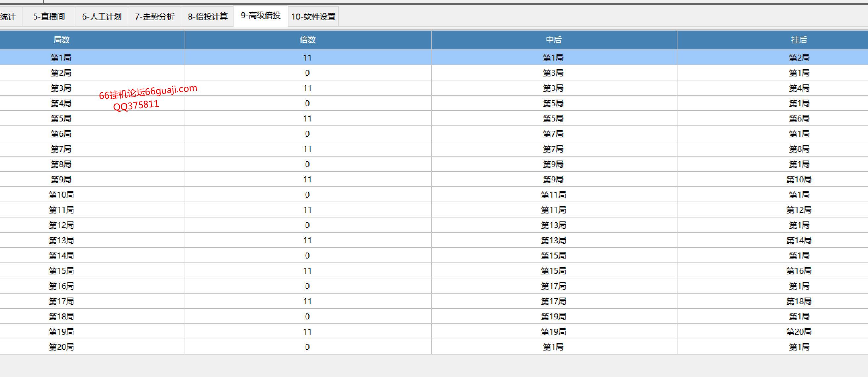
Task: Select the 第19局 cell in 局数 column
Action: (x=92, y=331)
